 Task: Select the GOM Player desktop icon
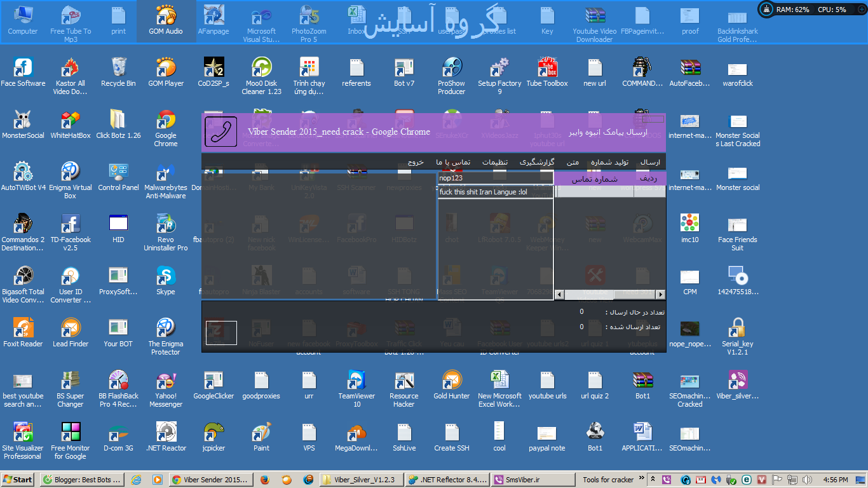(x=166, y=72)
